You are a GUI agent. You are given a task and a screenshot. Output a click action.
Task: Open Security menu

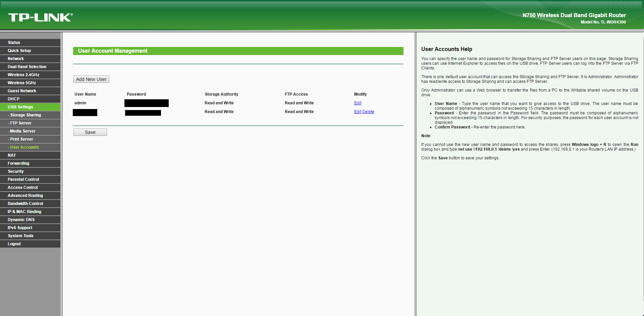pyautogui.click(x=30, y=171)
